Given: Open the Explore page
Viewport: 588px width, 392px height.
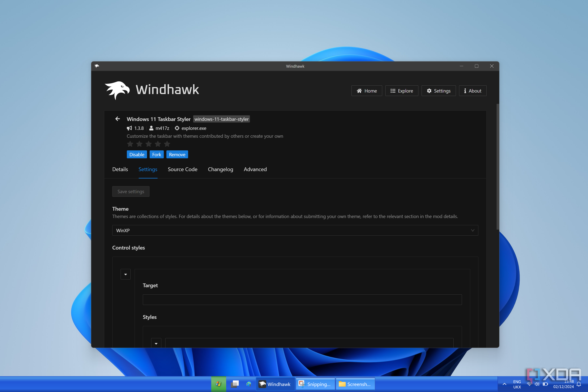Looking at the screenshot, I should [401, 91].
